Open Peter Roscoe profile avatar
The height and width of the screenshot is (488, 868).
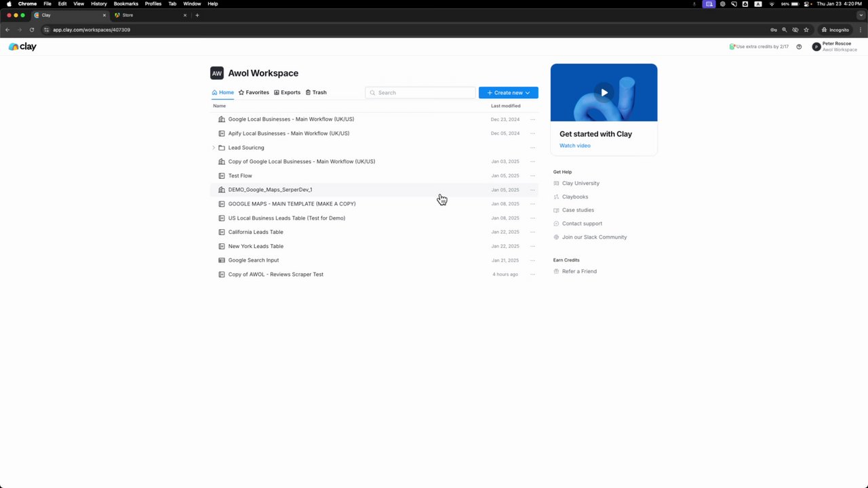(x=816, y=47)
